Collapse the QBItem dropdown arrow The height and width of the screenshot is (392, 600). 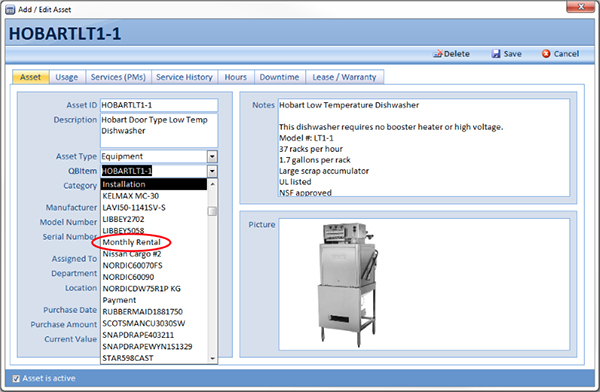click(212, 171)
